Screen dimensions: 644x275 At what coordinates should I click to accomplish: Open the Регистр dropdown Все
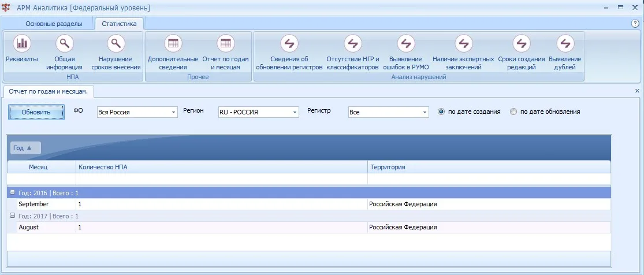click(x=389, y=112)
